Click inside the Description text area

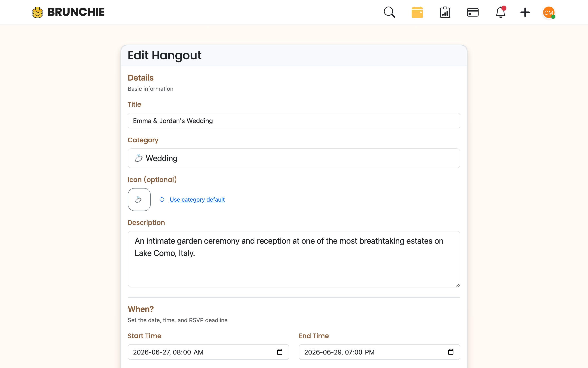point(294,259)
